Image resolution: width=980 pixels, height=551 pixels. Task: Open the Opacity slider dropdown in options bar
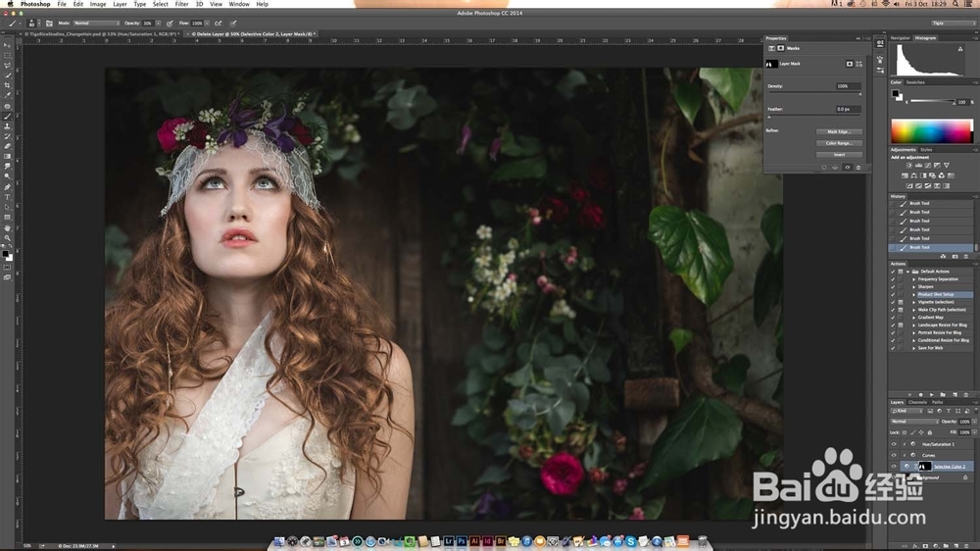click(x=158, y=24)
